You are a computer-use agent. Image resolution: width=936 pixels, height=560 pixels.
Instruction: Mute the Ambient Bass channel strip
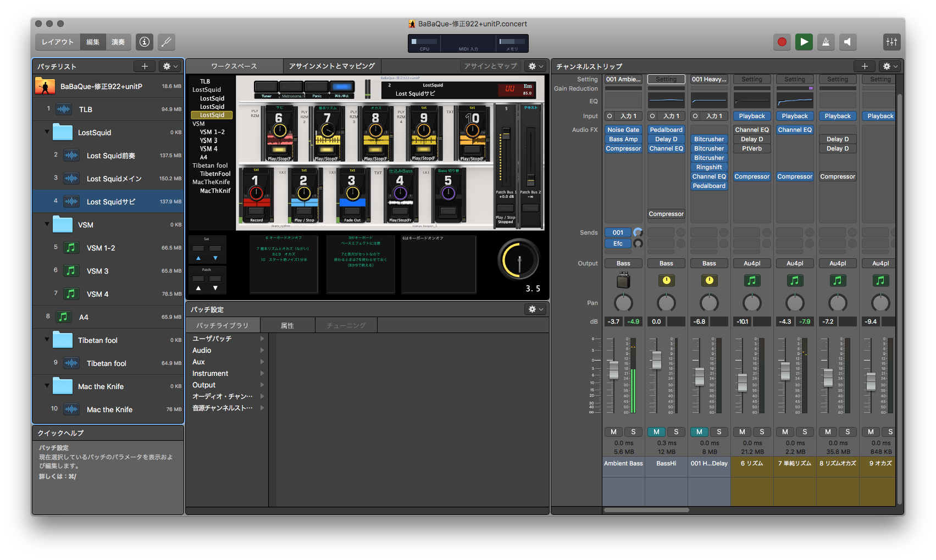(613, 432)
